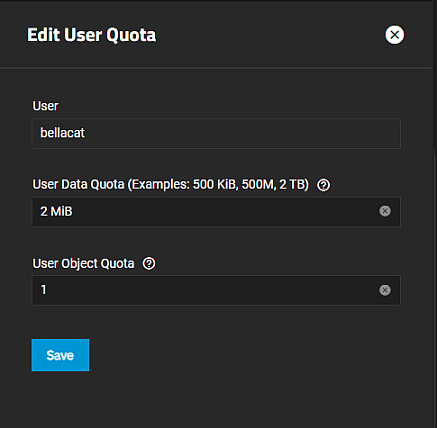Select the Edit User Quota heading text
Screen dimensions: 437x428
[x=92, y=35]
